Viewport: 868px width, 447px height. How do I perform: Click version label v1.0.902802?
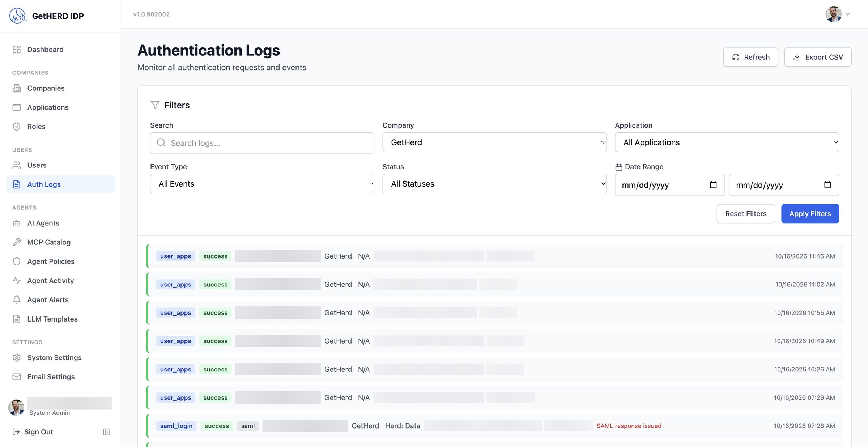tap(152, 14)
